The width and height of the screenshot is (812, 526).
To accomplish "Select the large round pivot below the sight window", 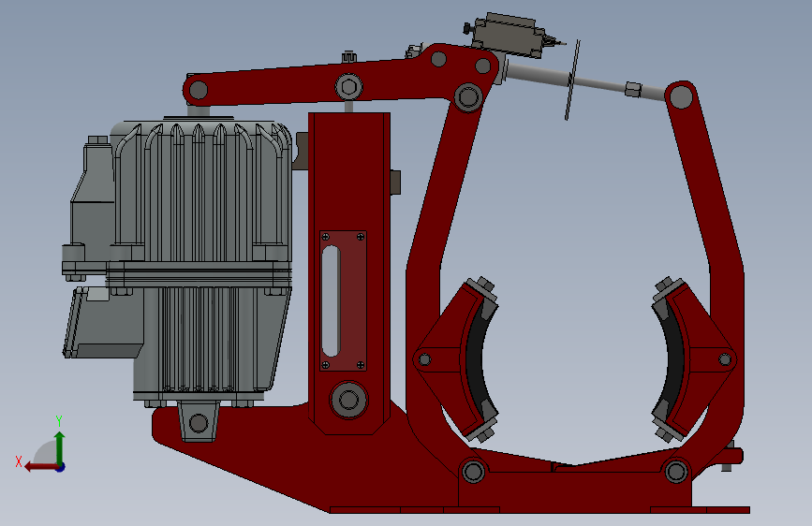I will click(348, 400).
